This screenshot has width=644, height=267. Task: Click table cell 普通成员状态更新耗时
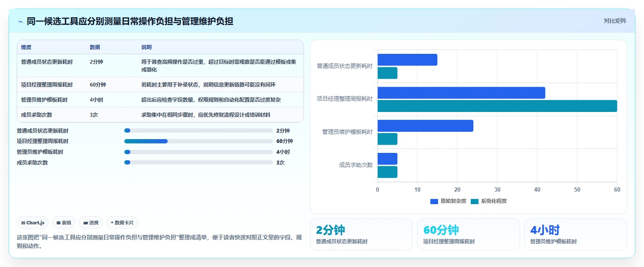pos(47,62)
